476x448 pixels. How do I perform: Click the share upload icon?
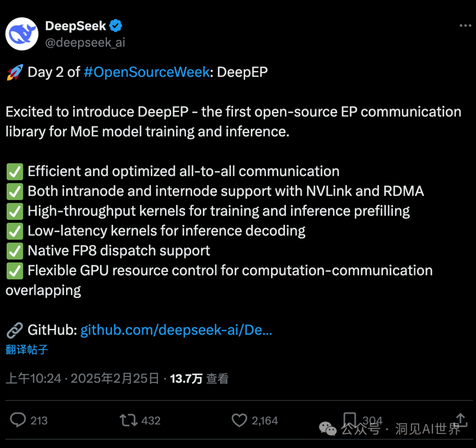[461, 419]
